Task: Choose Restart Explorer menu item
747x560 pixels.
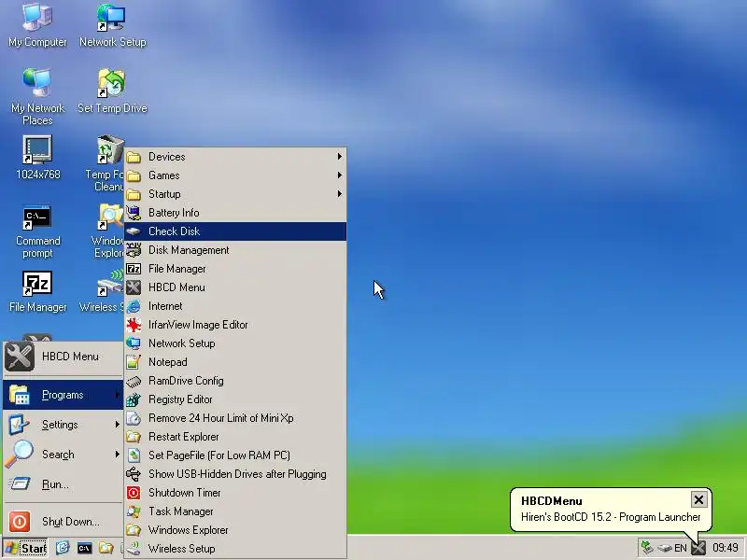Action: click(x=235, y=437)
